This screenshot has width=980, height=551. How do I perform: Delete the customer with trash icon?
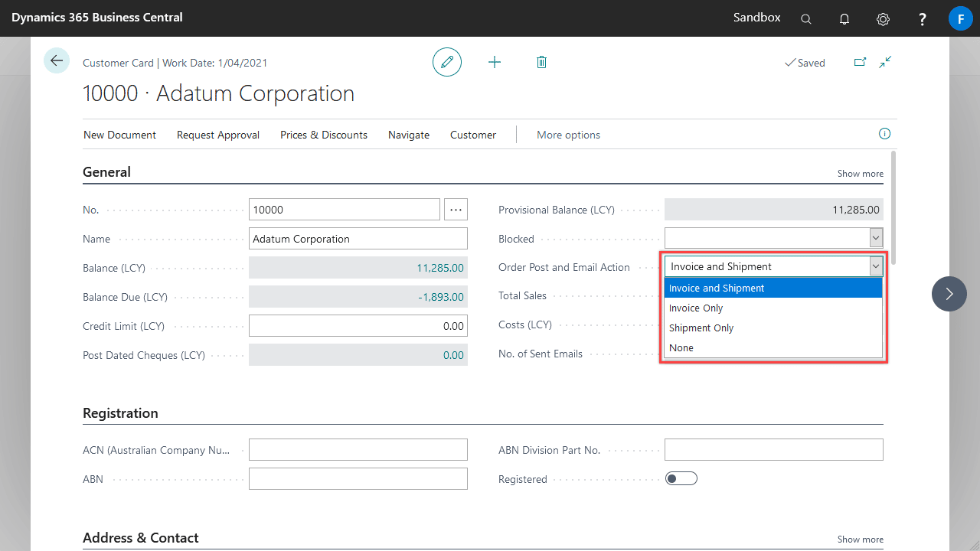541,62
